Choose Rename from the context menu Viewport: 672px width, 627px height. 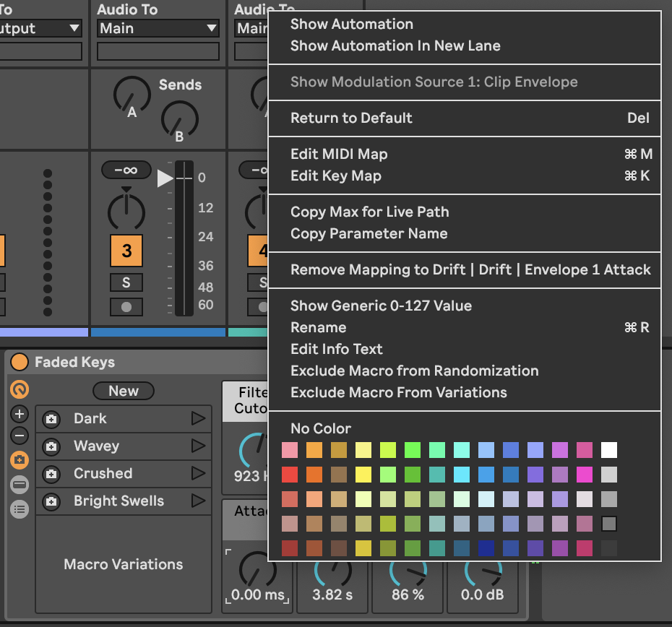click(x=464, y=327)
